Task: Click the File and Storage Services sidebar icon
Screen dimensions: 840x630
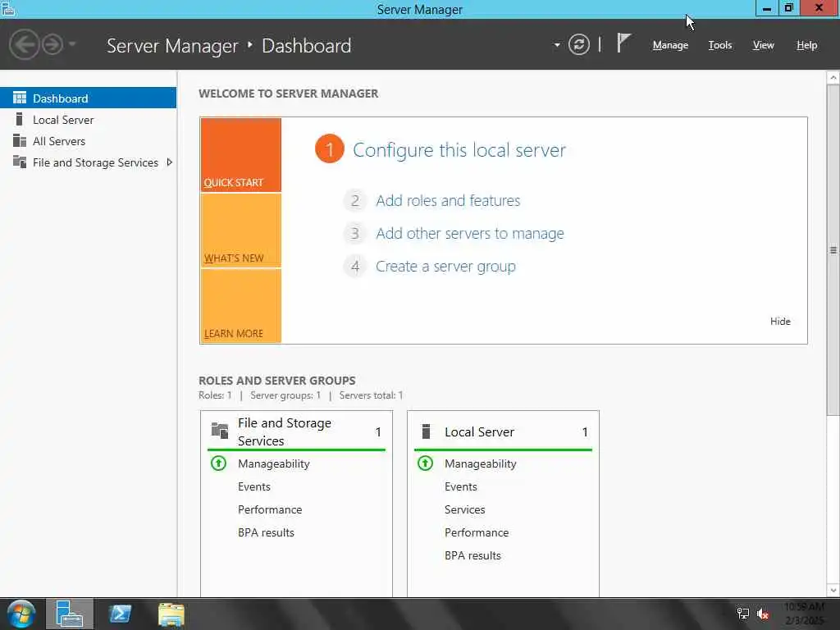Action: (x=20, y=162)
